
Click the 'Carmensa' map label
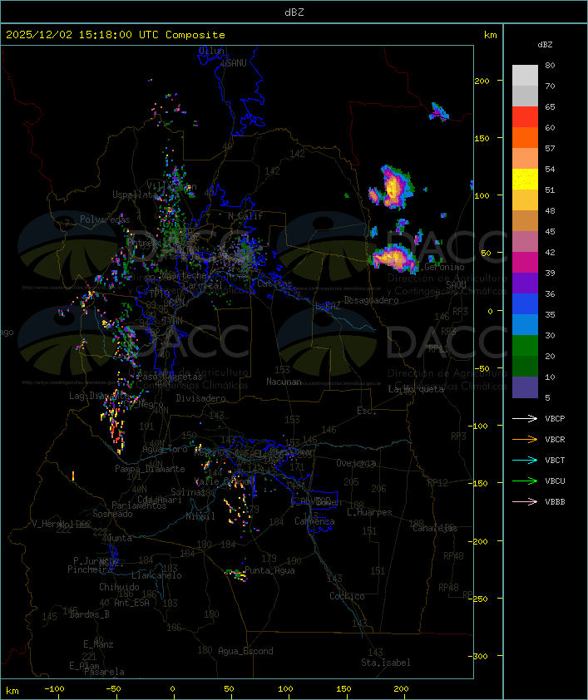pos(314,521)
